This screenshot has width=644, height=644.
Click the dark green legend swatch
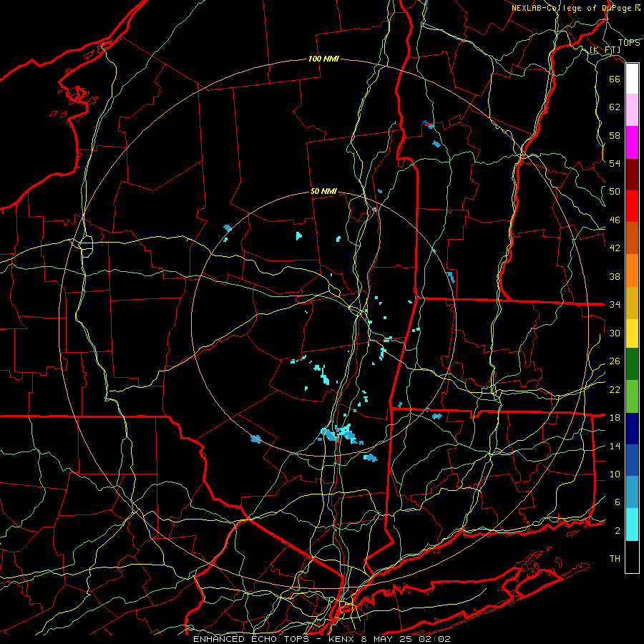coord(632,364)
